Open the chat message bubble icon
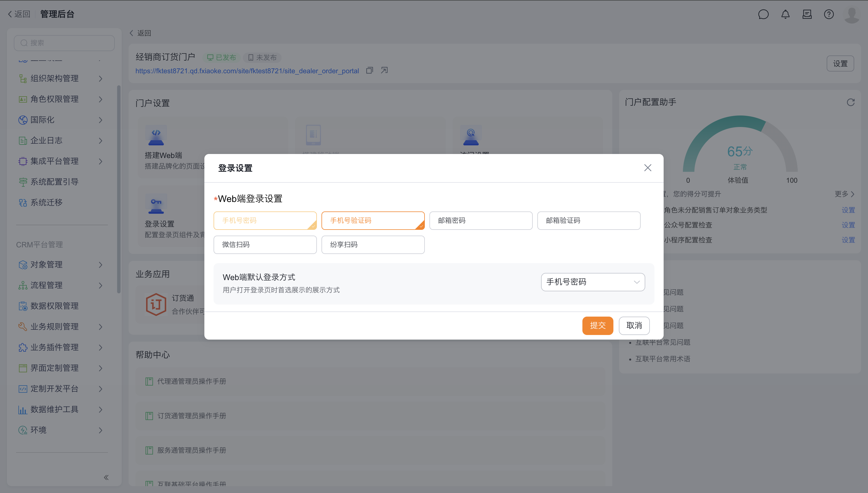The width and height of the screenshot is (868, 493). (x=763, y=14)
